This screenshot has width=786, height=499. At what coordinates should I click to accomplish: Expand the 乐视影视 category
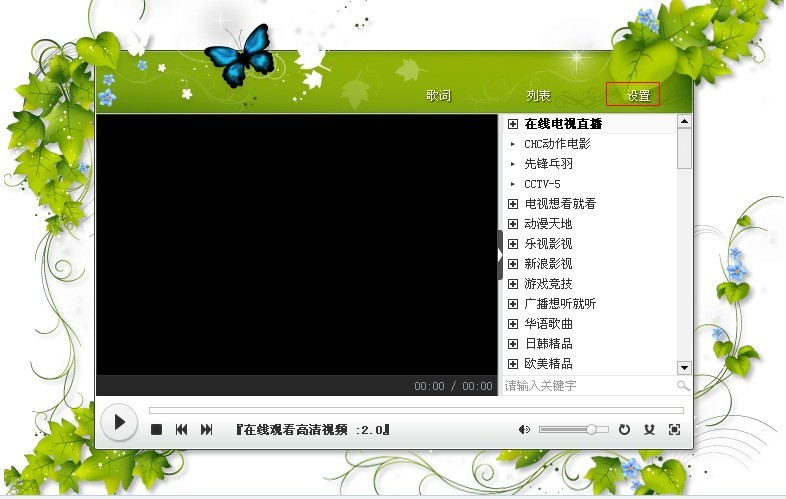click(x=513, y=244)
